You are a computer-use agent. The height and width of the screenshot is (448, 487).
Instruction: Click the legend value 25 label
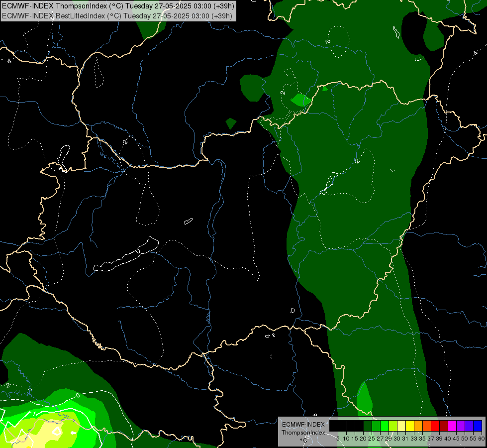[x=372, y=439]
